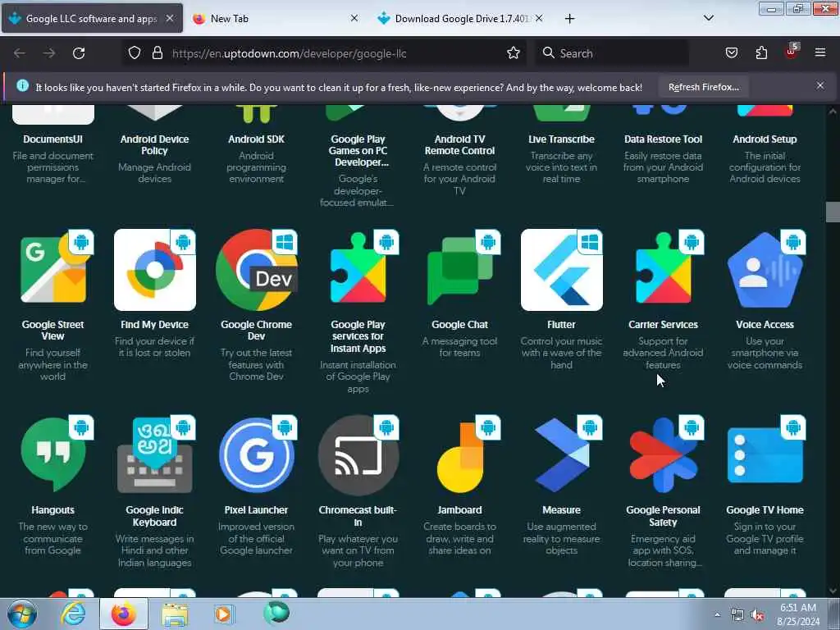Open a new browser tab

[x=569, y=19]
